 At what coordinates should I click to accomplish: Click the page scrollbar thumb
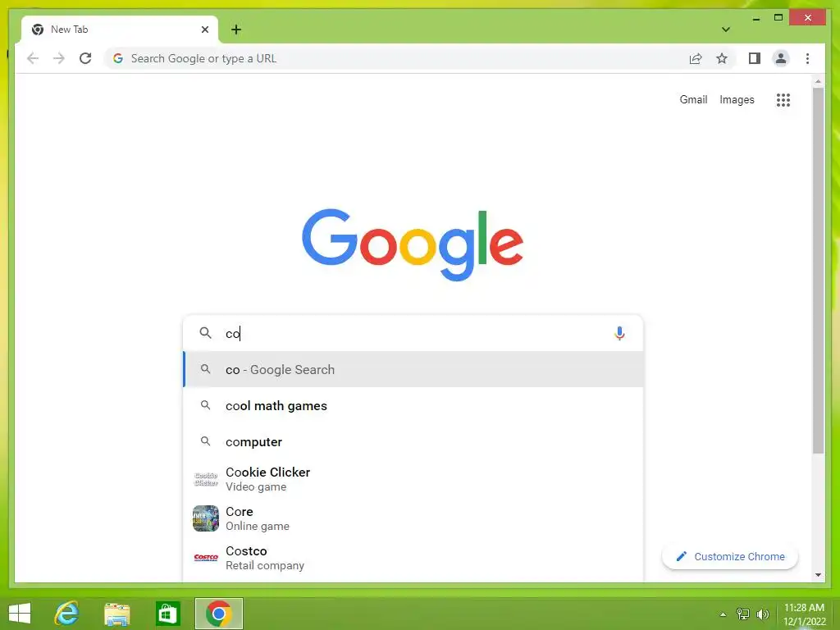point(818,271)
